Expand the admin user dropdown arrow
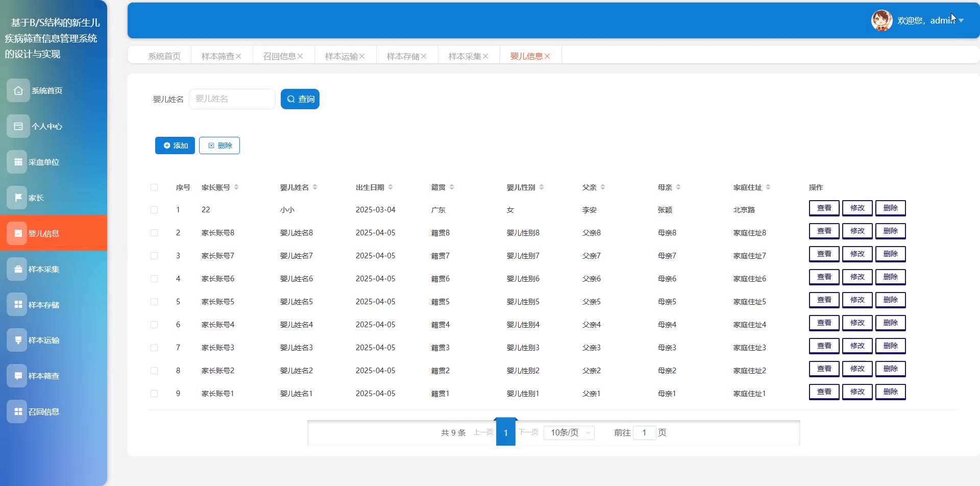 coord(961,20)
